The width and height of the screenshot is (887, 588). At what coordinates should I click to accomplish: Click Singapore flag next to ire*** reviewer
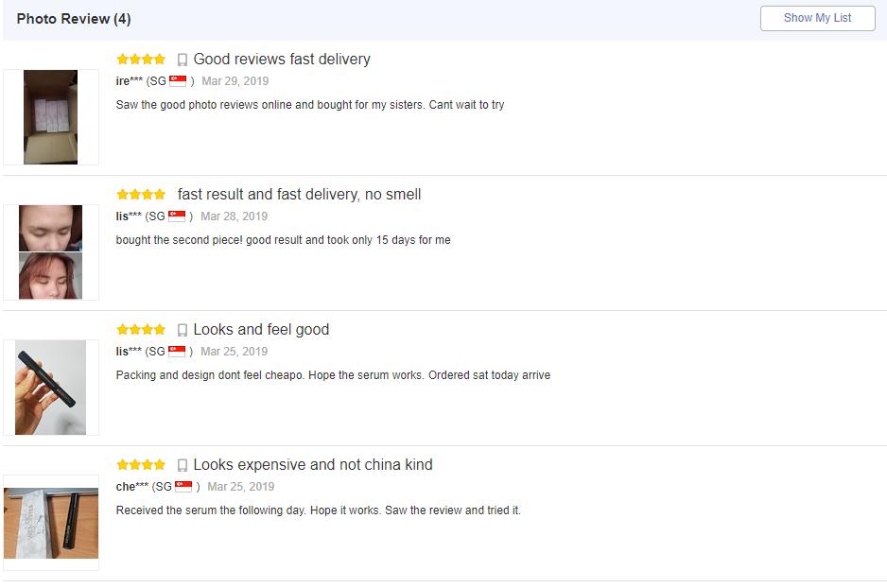[x=178, y=81]
